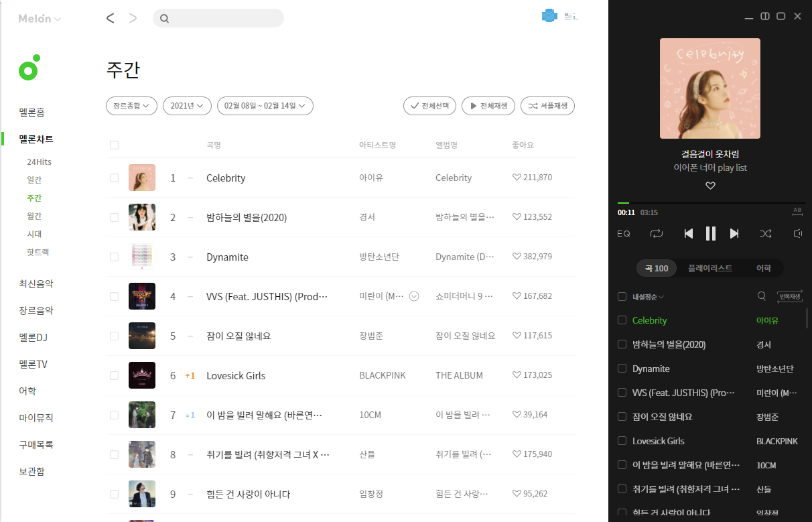Tick playlist select-all checkbox beside 내설정순
Image resolution: width=812 pixels, height=522 pixels.
(x=622, y=296)
